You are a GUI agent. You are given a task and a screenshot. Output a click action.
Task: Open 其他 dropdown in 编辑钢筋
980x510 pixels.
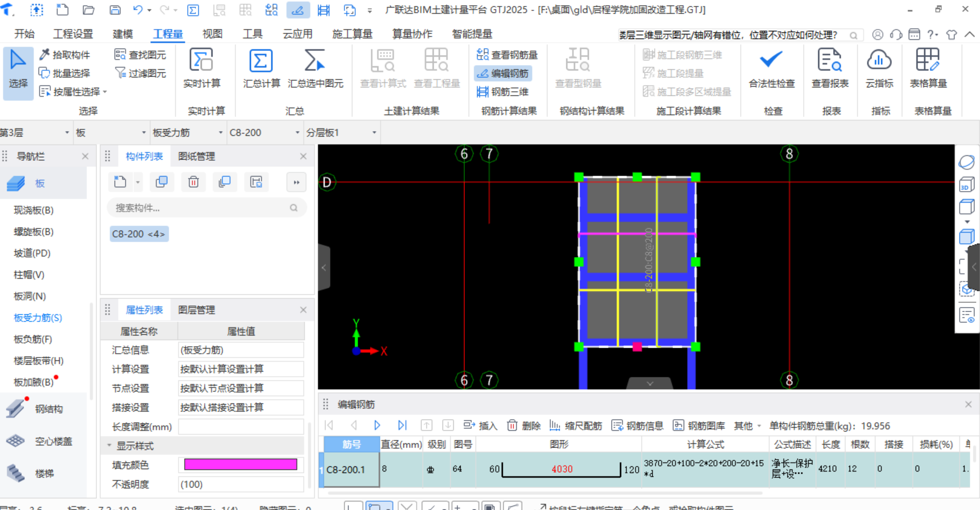747,426
